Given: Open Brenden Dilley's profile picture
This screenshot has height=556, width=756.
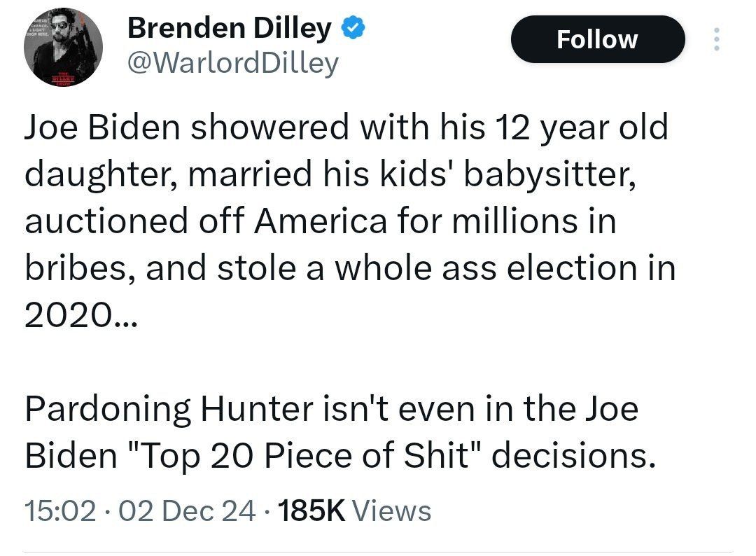Looking at the screenshot, I should (x=64, y=48).
